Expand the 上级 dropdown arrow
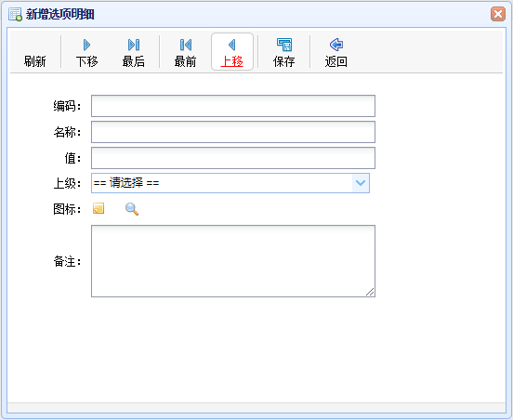 (x=361, y=183)
